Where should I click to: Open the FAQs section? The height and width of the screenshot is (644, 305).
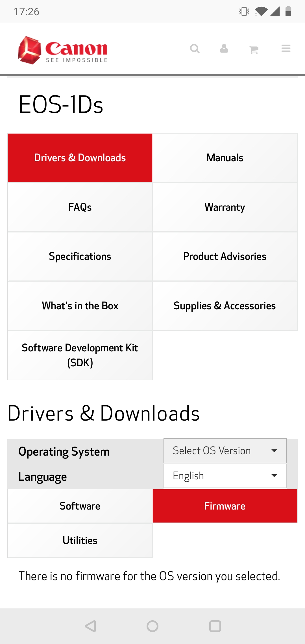80,207
